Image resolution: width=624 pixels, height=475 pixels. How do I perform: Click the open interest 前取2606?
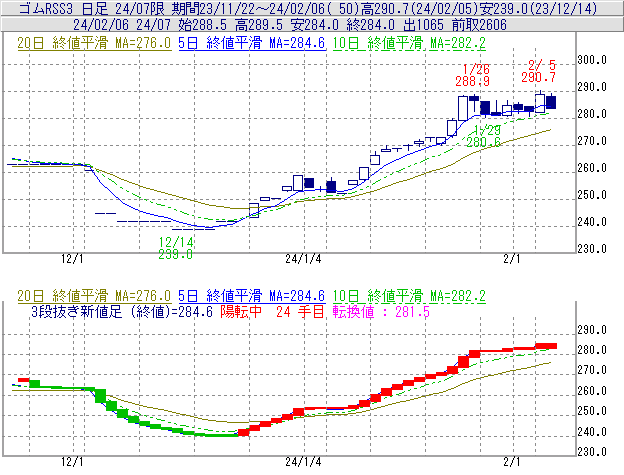[x=479, y=25]
